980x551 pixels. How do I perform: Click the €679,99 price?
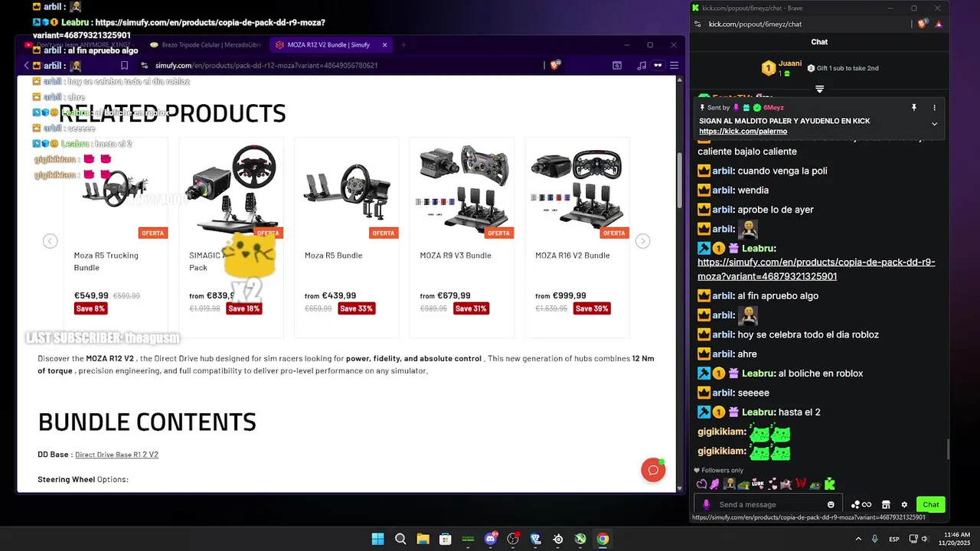point(455,295)
